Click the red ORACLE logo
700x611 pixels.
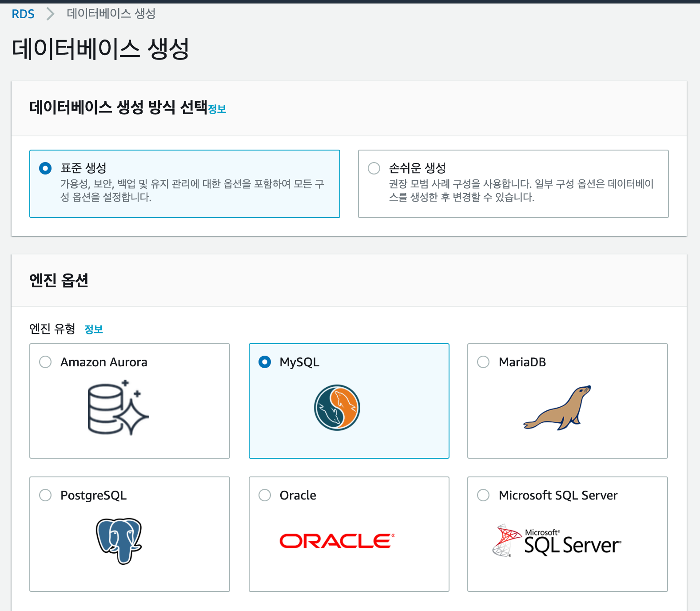click(337, 541)
